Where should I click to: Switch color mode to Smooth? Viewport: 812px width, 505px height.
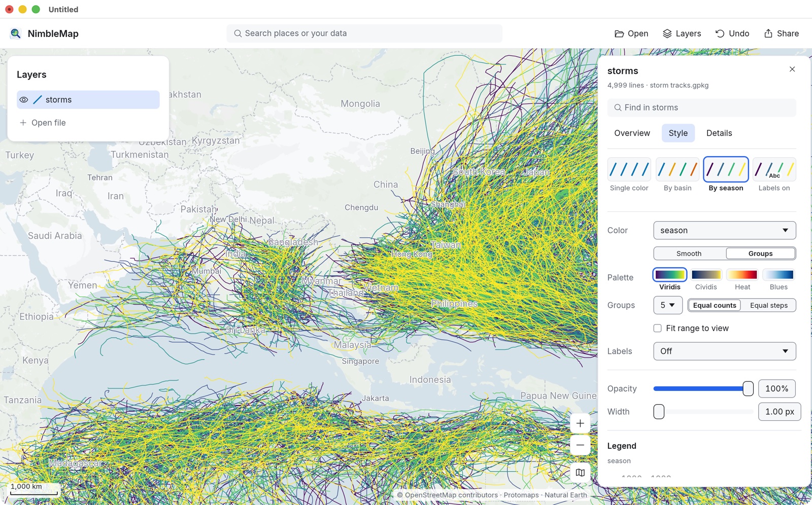click(689, 254)
